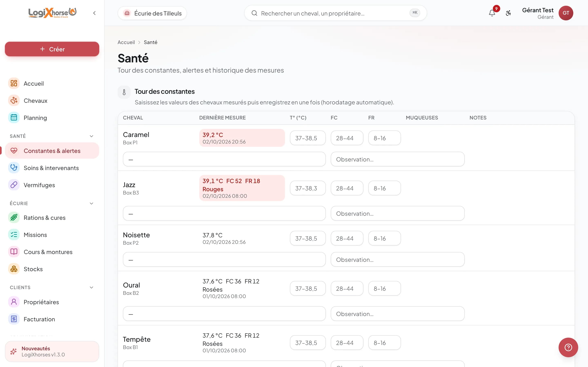Click the LogiXhorse logo
588x367 pixels.
click(x=52, y=13)
